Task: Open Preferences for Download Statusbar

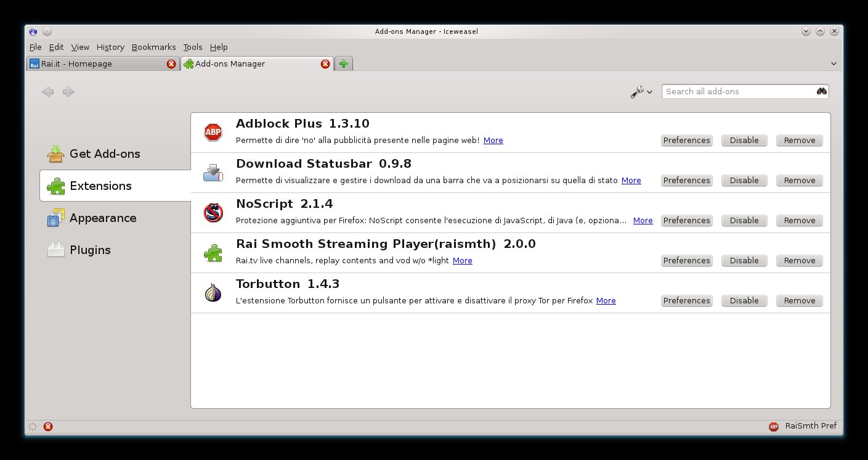Action: pyautogui.click(x=686, y=181)
